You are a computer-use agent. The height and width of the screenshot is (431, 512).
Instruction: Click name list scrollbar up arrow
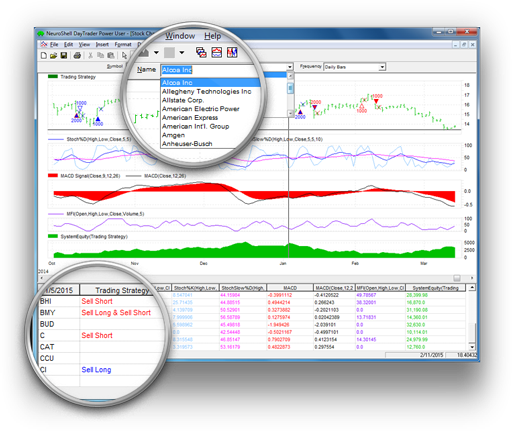point(290,76)
